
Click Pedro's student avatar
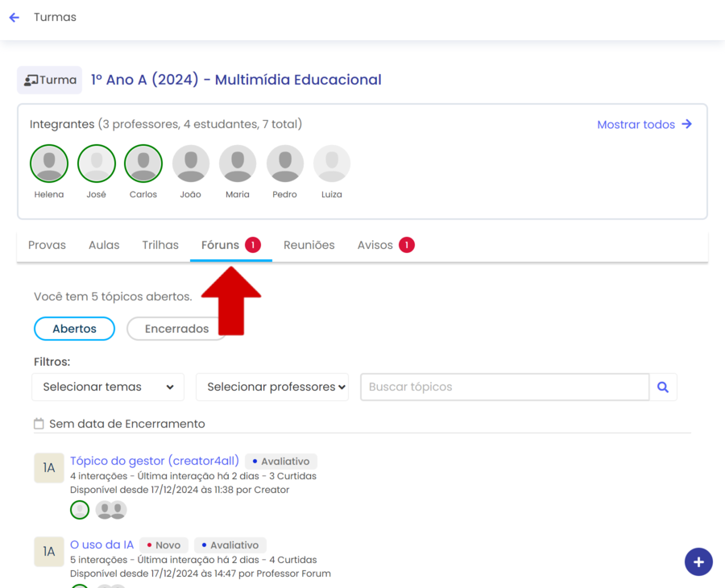click(284, 164)
